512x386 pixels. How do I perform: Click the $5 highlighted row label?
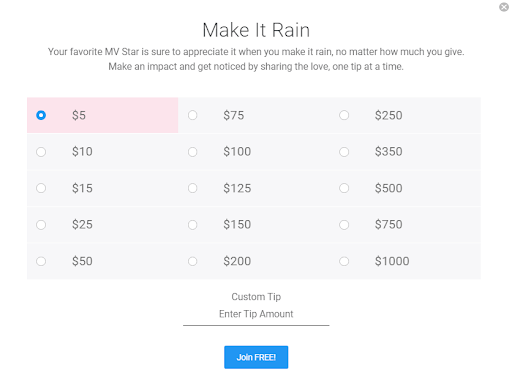79,115
